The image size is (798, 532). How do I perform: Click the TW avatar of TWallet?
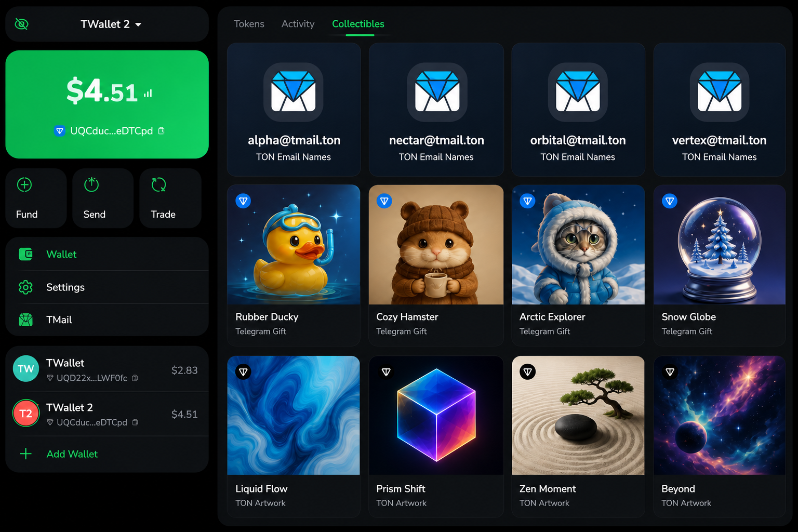coord(26,369)
